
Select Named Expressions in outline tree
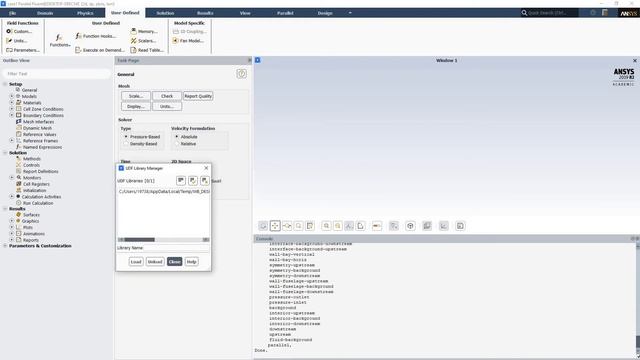[x=39, y=147]
